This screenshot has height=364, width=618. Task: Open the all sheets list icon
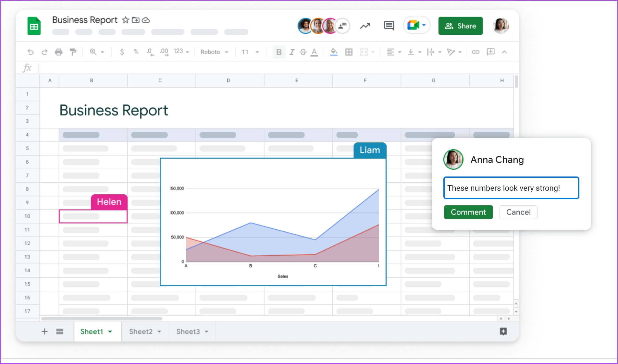pyautogui.click(x=60, y=332)
